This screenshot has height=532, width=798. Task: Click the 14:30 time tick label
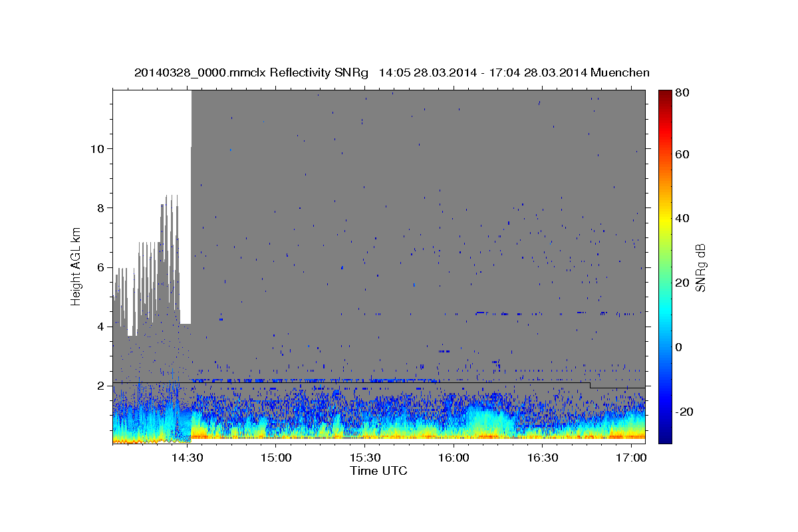point(187,458)
